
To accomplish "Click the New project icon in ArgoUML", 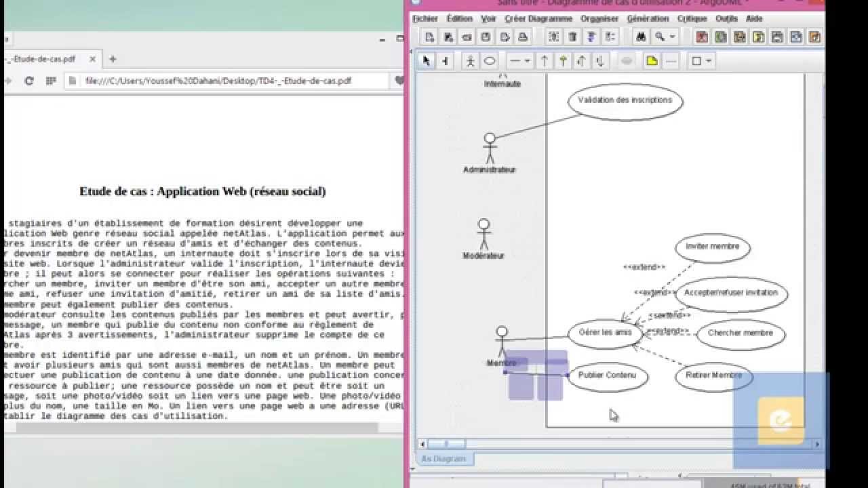I will click(429, 37).
